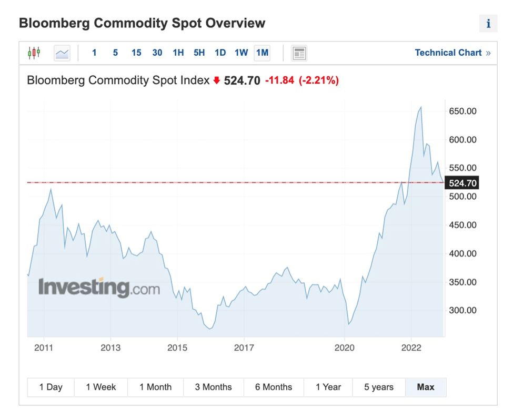Click the news/layout icon in the toolbar
The width and height of the screenshot is (513, 420).
(x=299, y=53)
